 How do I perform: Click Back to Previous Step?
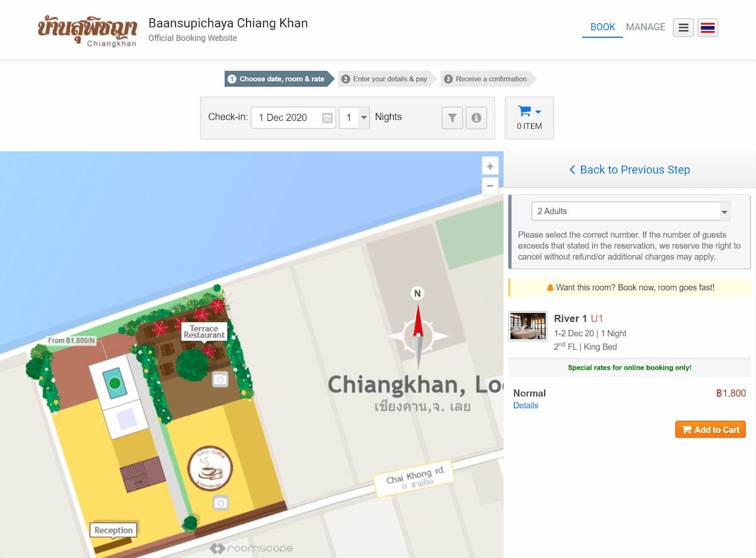[629, 169]
